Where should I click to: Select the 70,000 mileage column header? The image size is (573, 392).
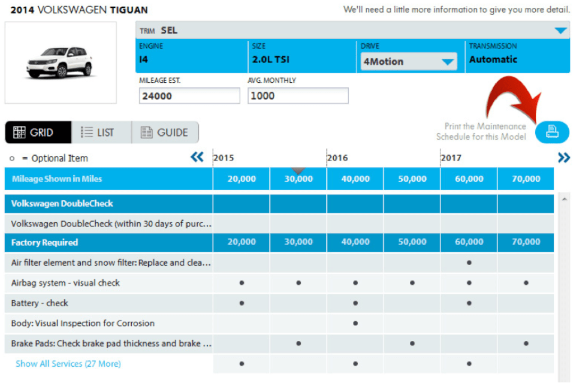(x=526, y=179)
